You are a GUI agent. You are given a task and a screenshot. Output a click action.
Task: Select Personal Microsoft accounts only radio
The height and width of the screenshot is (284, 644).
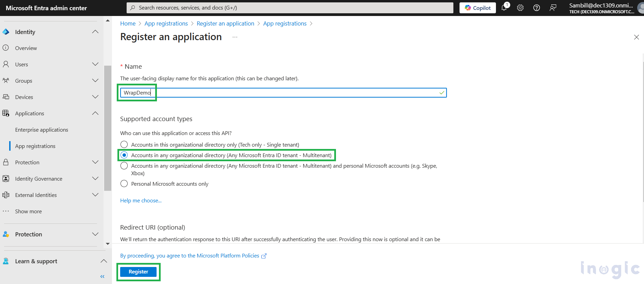click(x=124, y=184)
